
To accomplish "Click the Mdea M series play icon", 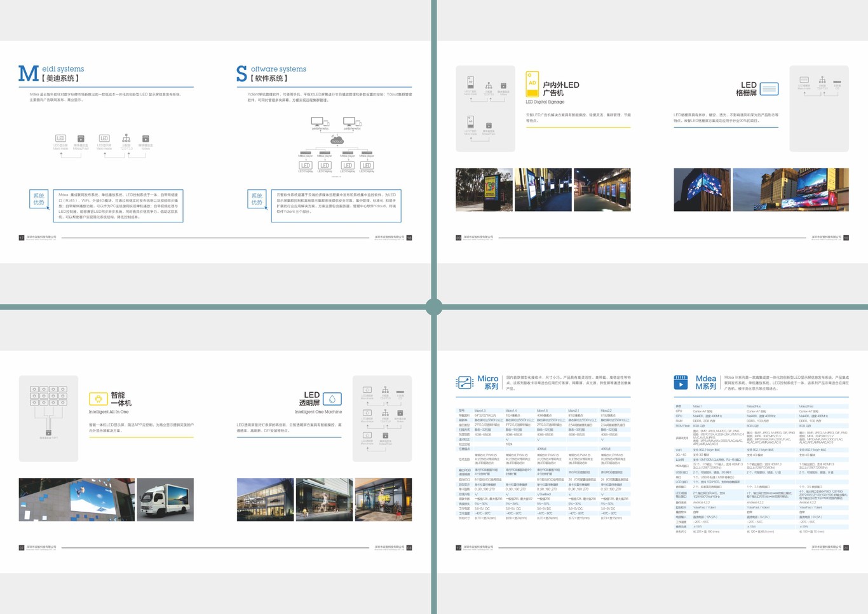I will click(681, 383).
